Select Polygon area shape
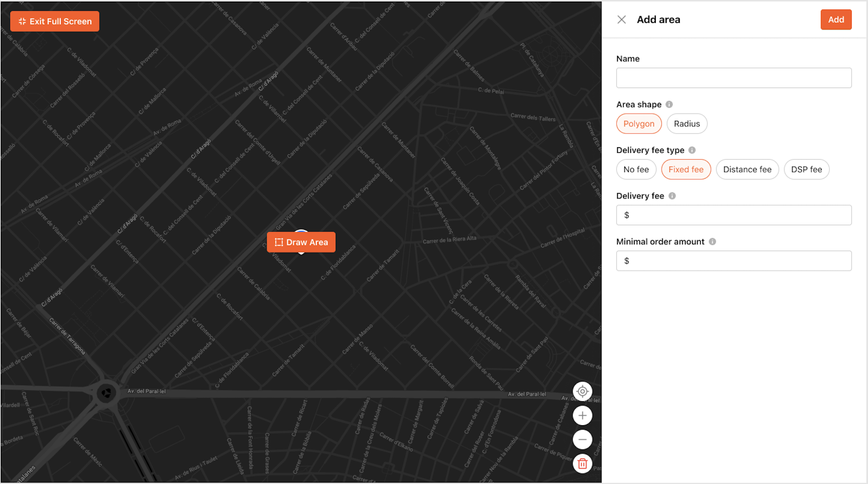 pyautogui.click(x=639, y=124)
